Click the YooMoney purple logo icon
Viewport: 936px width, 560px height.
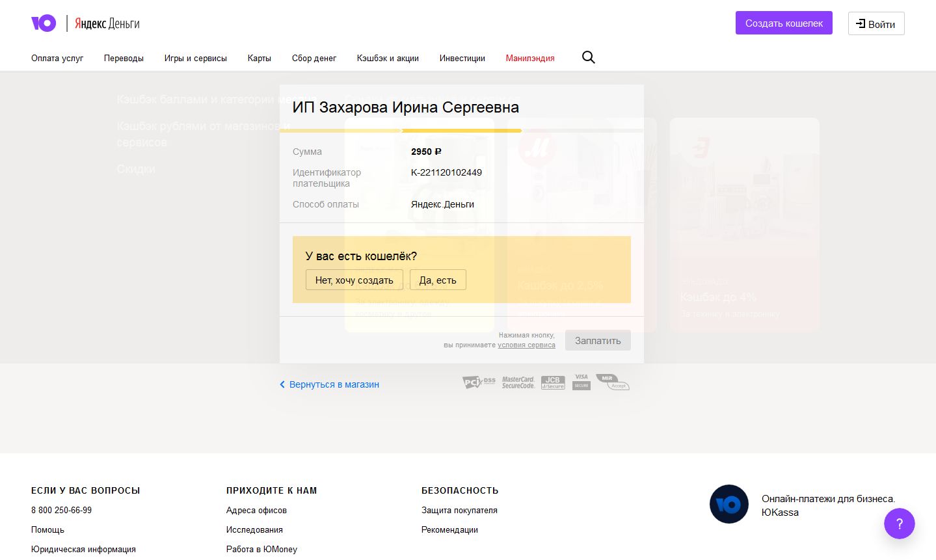click(44, 23)
